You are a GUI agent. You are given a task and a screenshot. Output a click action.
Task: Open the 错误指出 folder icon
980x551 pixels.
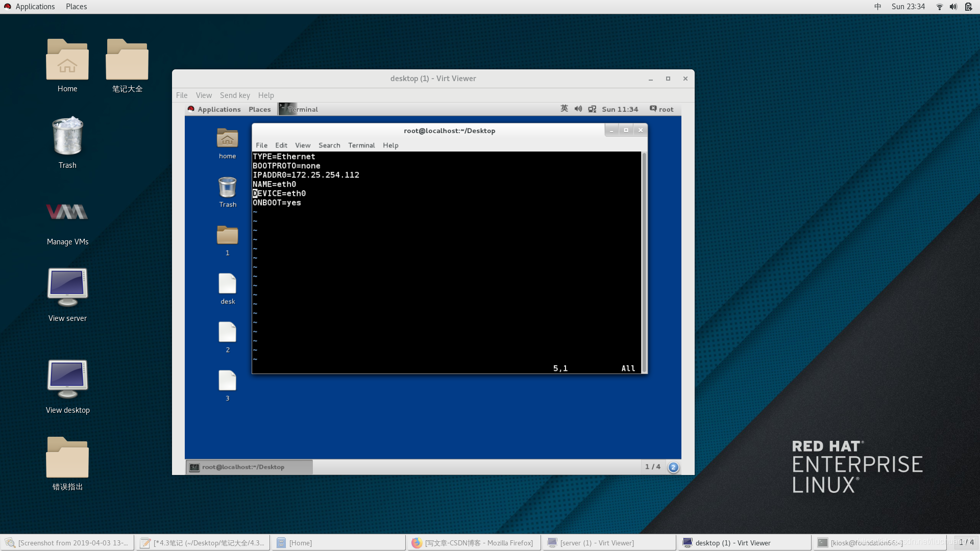click(x=67, y=457)
